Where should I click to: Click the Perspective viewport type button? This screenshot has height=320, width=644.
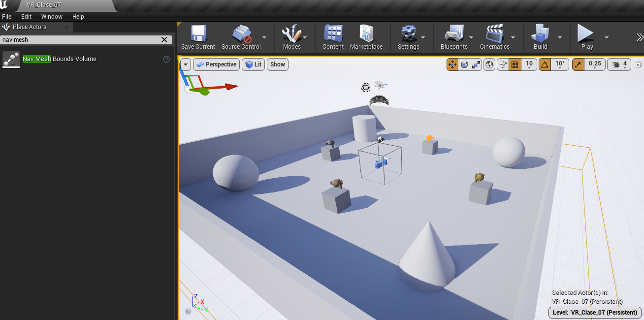pyautogui.click(x=216, y=64)
